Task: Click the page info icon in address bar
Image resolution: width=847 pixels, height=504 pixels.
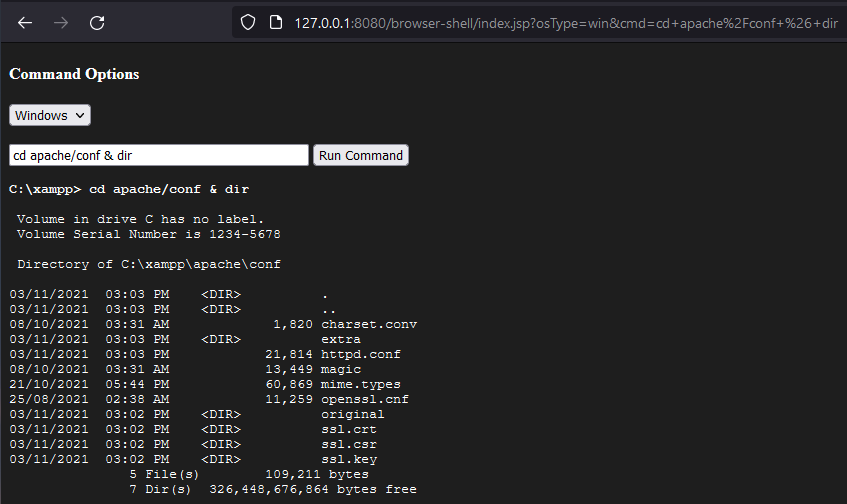Action: 277,22
